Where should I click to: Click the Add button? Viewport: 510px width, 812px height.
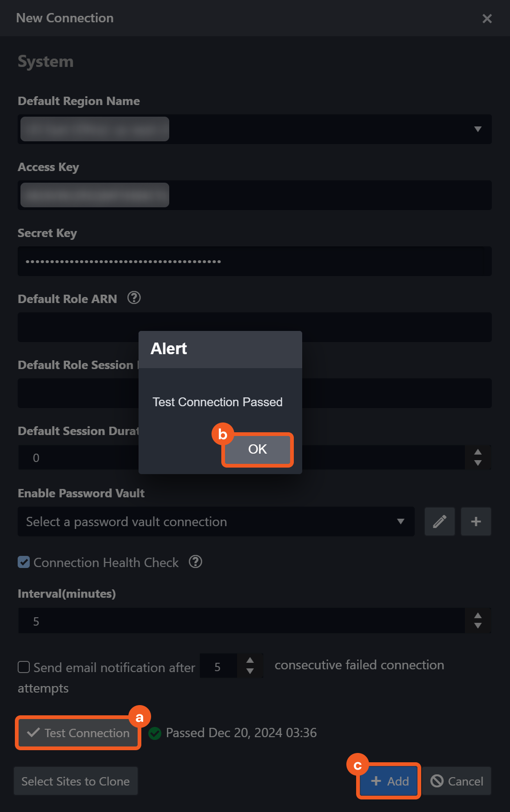[390, 781]
